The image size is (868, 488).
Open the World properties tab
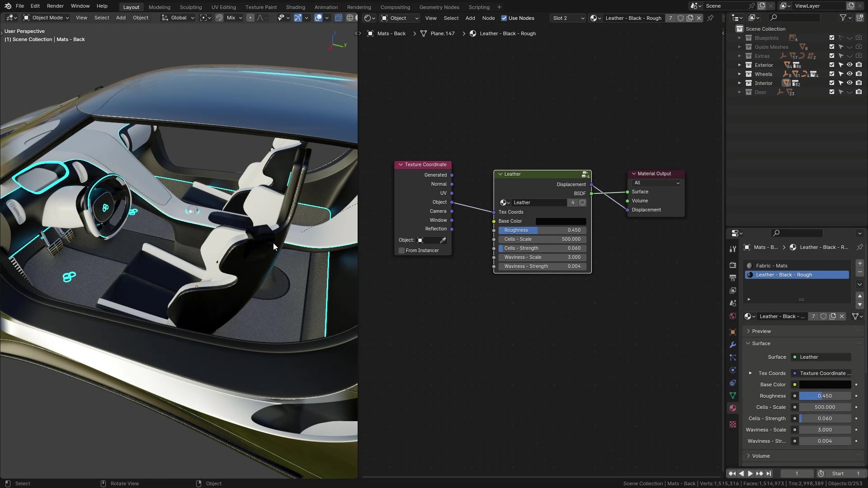pos(733,316)
